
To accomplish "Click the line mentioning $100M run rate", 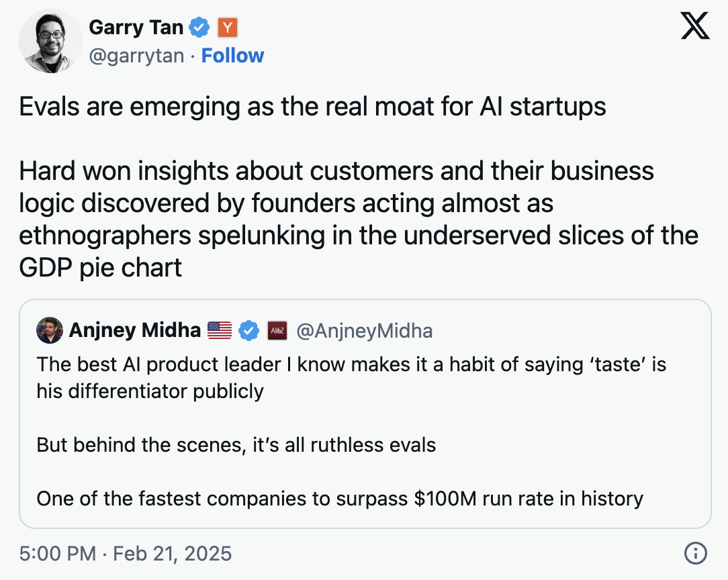I will click(340, 499).
